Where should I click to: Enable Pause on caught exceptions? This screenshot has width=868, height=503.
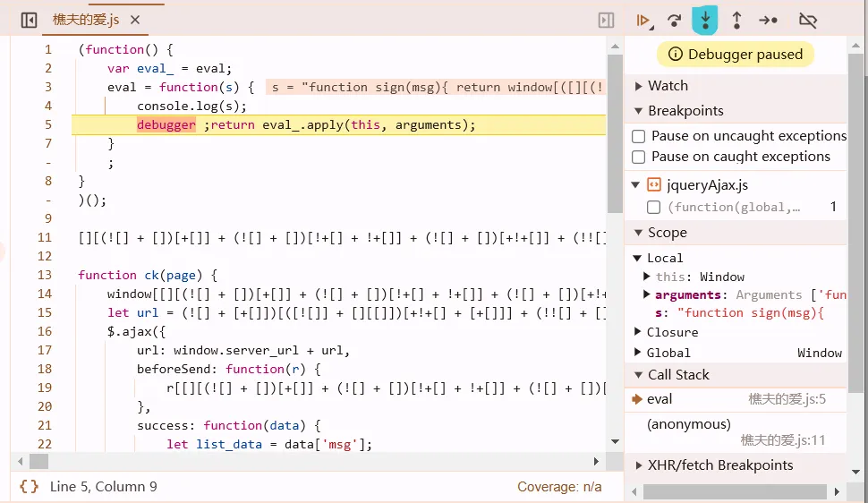639,157
